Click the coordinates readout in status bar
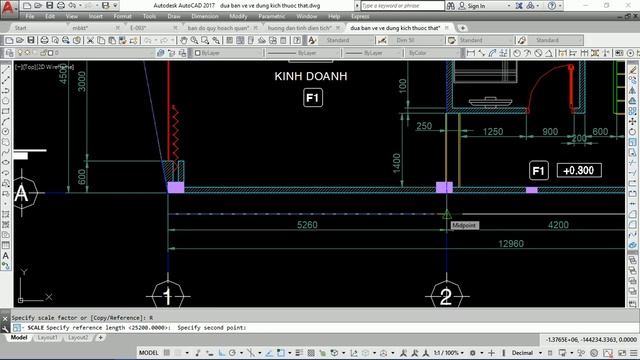640x360 pixels. click(591, 339)
